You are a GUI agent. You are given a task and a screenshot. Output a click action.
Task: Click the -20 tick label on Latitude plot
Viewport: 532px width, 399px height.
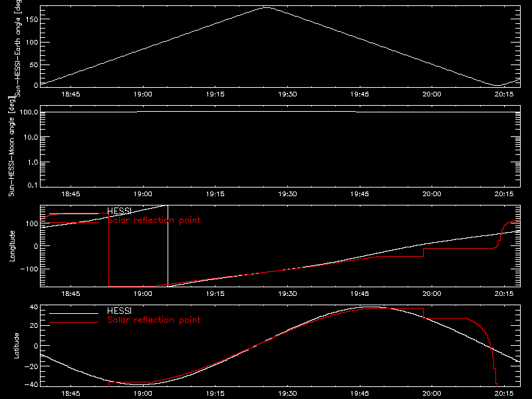[31, 366]
